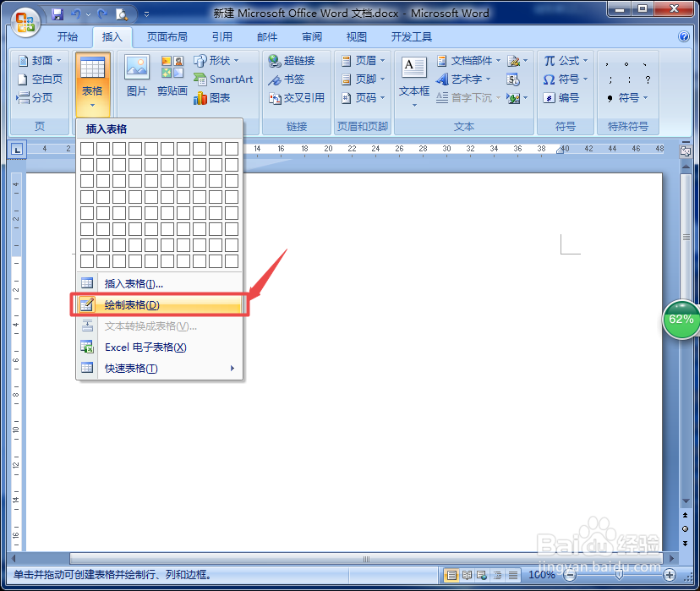700x591 pixels.
Task: Open the Mailings tab
Action: tap(267, 37)
